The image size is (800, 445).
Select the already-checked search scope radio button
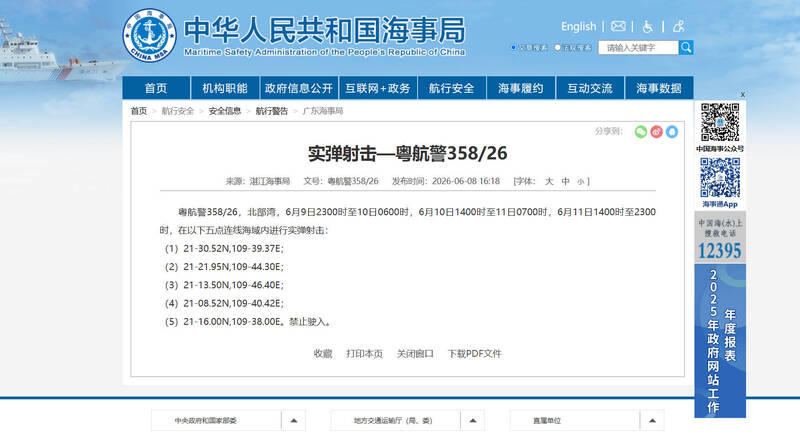click(x=514, y=47)
